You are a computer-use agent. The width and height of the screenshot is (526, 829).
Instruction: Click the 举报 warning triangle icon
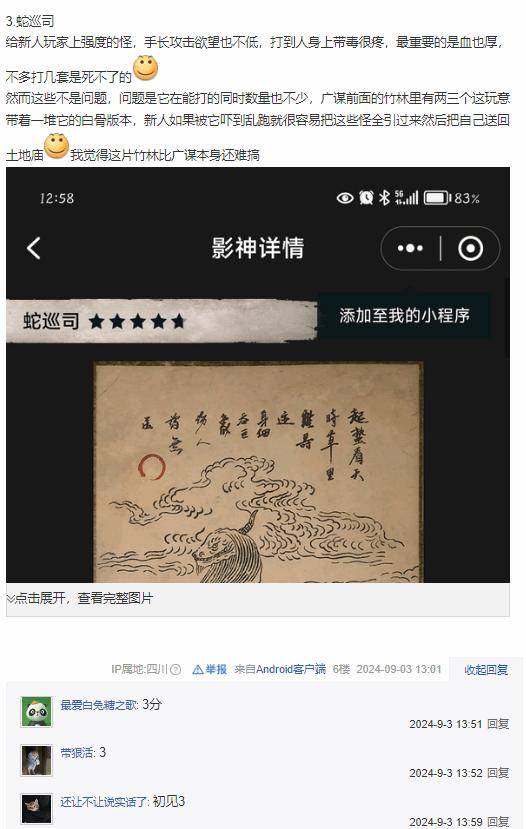point(198,670)
